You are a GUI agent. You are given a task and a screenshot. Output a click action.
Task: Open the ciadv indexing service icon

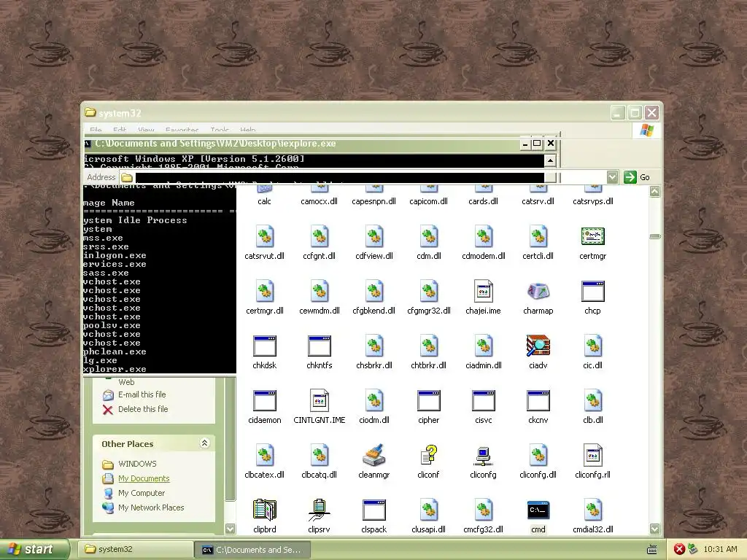[538, 346]
